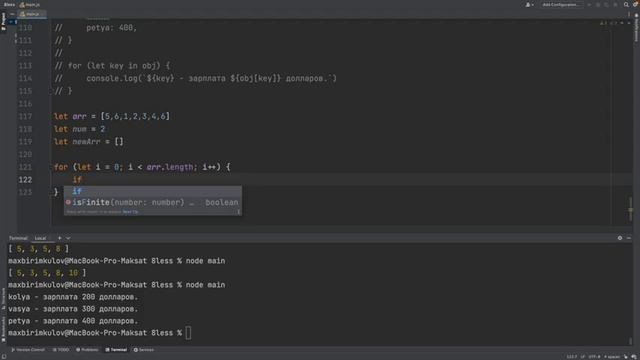Click terminal output 'petya - зарплата 400 долларов.'
Screen dimensions: 640x360
(73, 321)
